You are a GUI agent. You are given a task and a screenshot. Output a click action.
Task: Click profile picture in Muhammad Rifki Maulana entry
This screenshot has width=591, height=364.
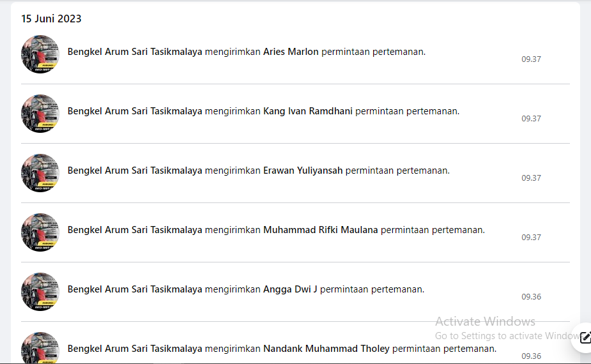tap(40, 232)
